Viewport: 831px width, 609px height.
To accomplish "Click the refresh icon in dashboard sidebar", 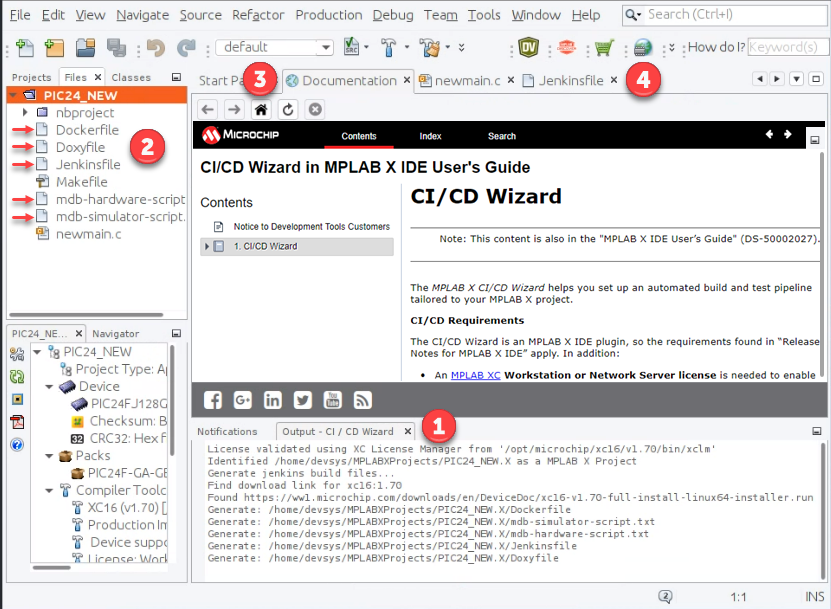I will coord(17,377).
